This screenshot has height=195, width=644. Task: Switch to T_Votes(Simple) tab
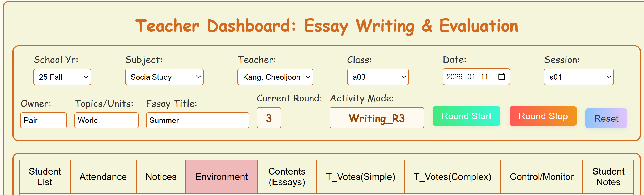[x=360, y=177]
